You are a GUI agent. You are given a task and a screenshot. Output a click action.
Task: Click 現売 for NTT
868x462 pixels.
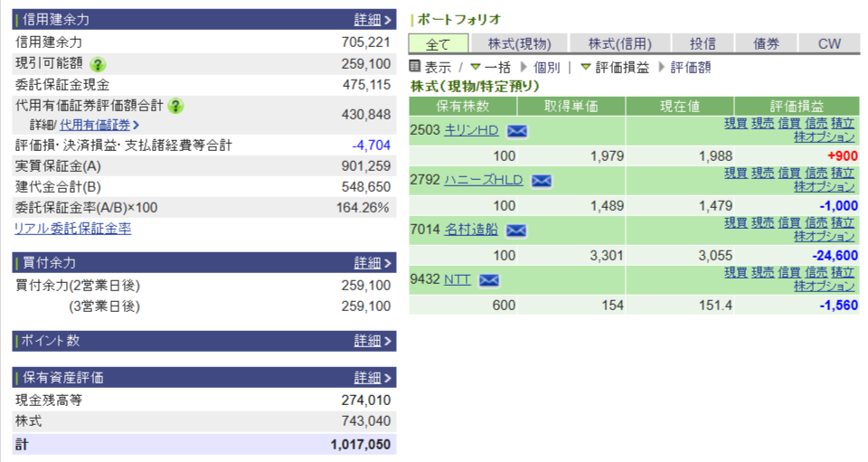(x=762, y=273)
